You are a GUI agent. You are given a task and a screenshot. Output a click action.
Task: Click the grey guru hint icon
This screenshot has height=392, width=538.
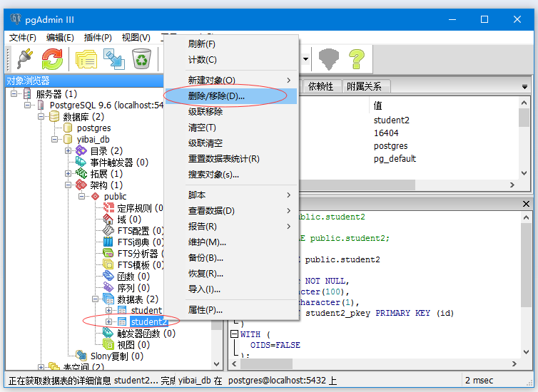pos(327,58)
